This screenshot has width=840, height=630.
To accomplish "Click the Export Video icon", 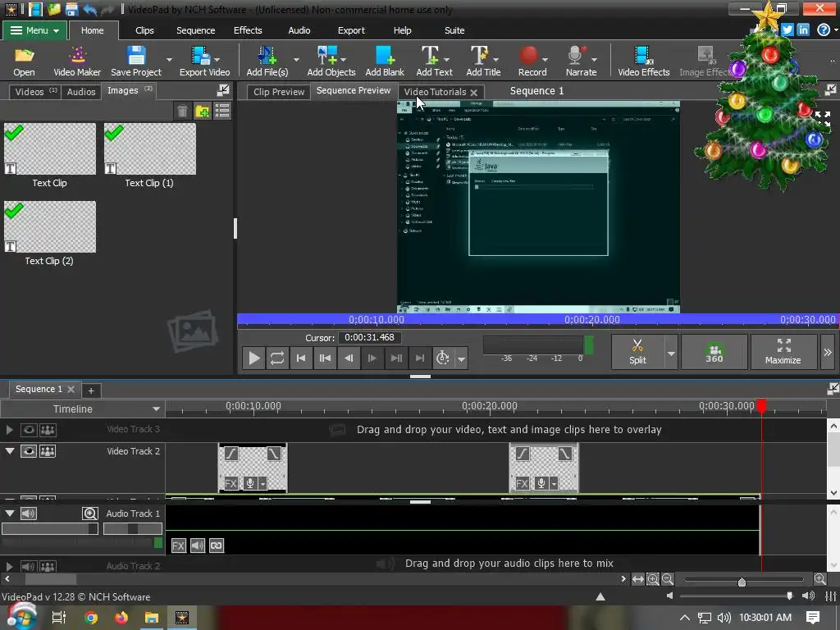I will (x=204, y=61).
